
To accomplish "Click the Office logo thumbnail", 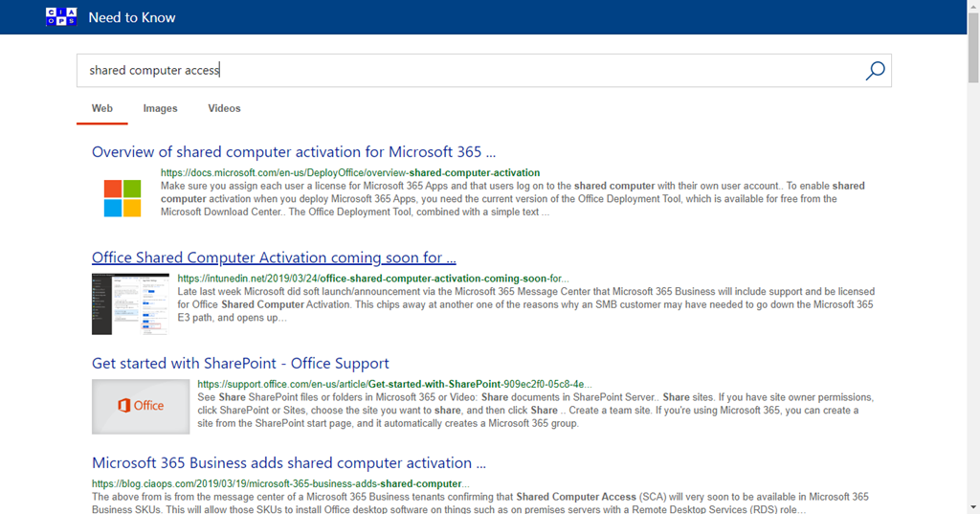I will (140, 406).
